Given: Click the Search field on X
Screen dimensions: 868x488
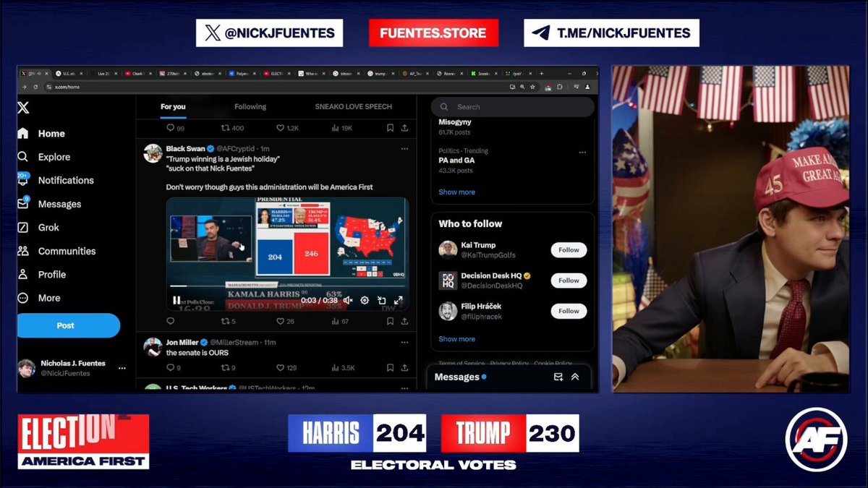Looking at the screenshot, I should coord(512,107).
